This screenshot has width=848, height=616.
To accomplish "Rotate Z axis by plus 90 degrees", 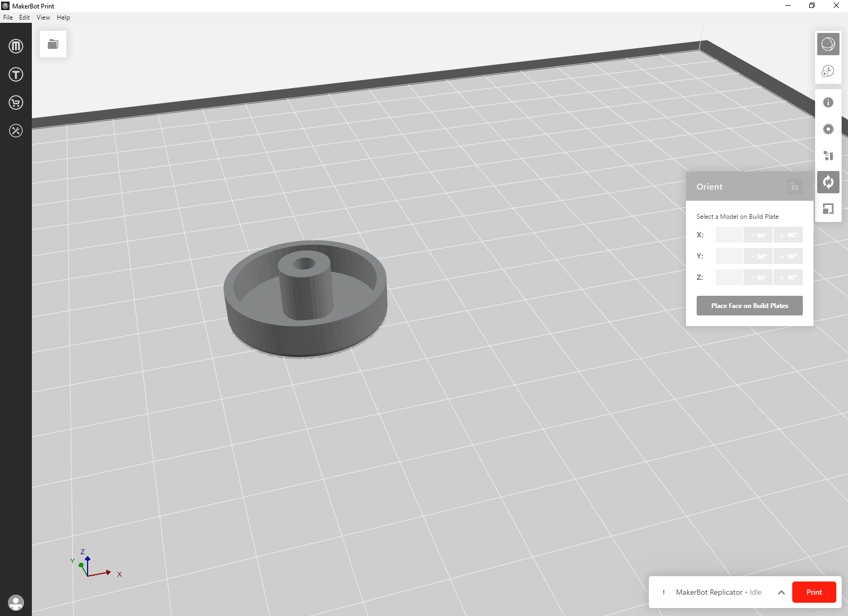I will coord(788,278).
